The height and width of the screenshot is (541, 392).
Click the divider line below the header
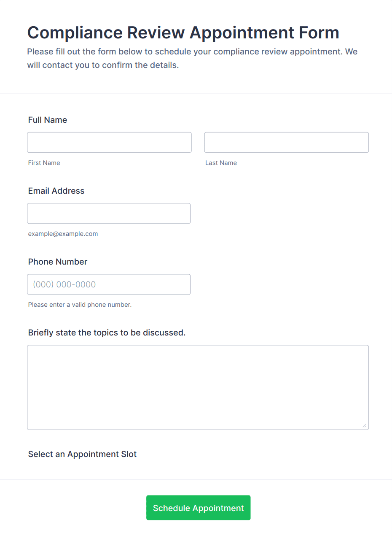[196, 93]
